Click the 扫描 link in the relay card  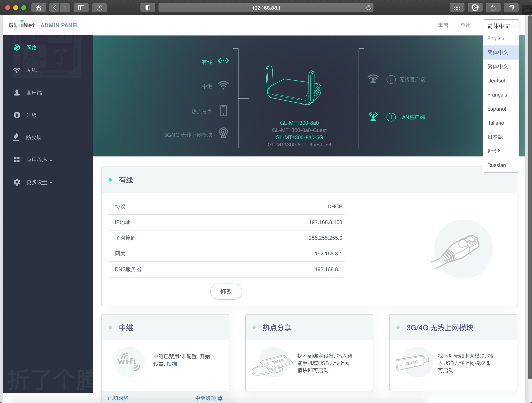click(x=172, y=364)
